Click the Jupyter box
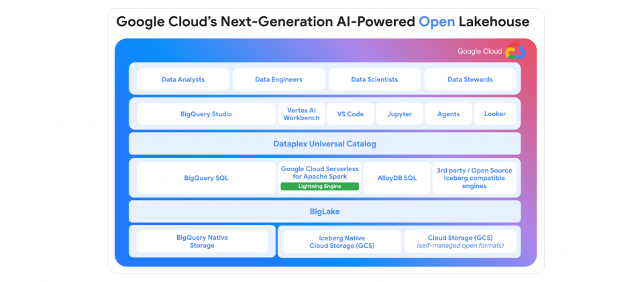The image size is (644, 282). tap(399, 114)
